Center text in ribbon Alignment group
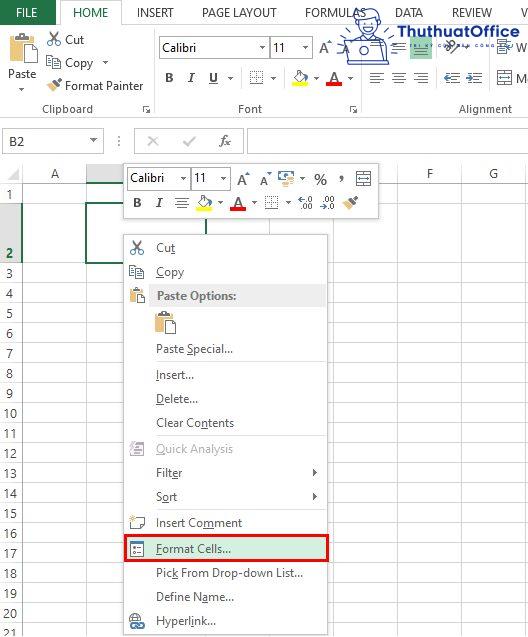The width and height of the screenshot is (528, 637). [398, 78]
